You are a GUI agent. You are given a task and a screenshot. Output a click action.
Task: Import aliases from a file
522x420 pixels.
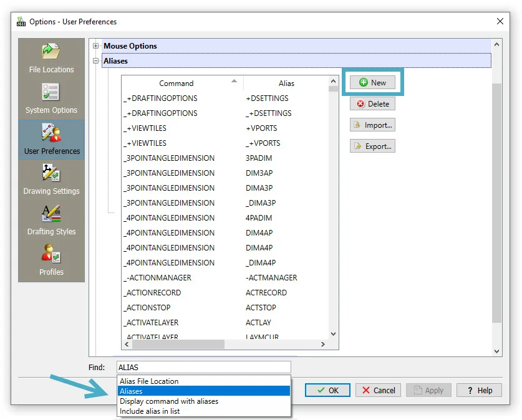pos(372,125)
